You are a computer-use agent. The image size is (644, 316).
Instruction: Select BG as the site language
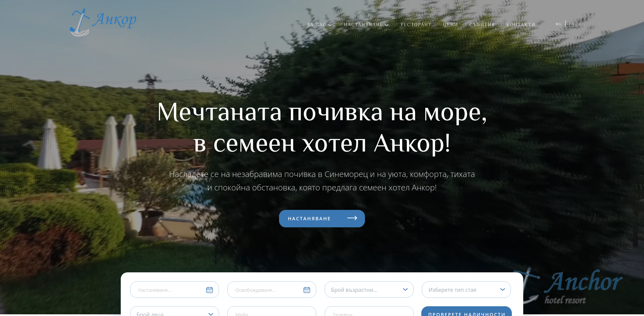coord(558,24)
